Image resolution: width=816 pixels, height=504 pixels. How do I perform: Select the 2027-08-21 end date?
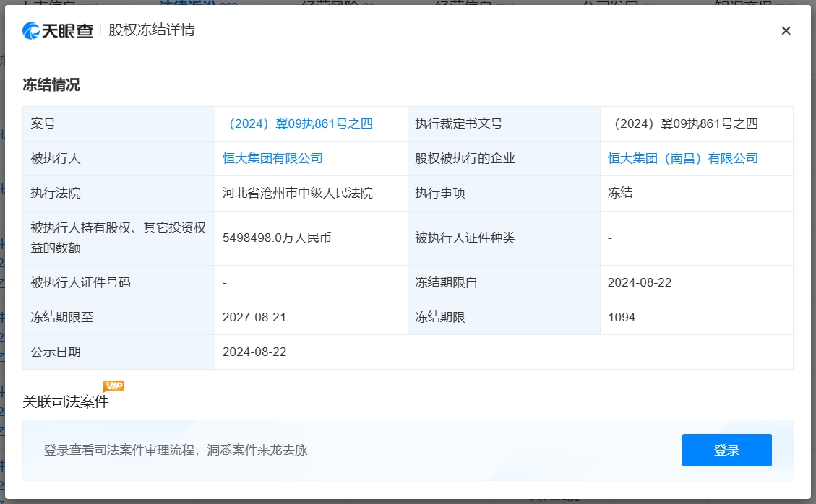click(254, 317)
